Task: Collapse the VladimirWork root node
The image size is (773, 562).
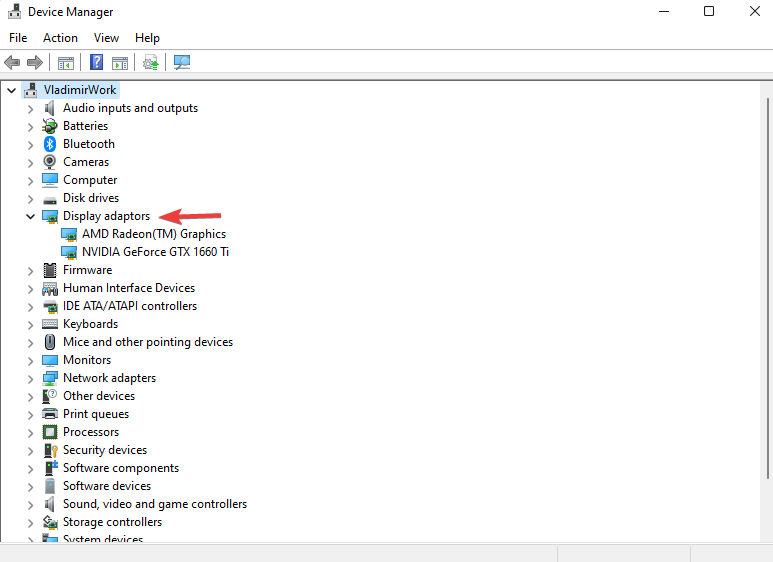Action: pos(11,90)
